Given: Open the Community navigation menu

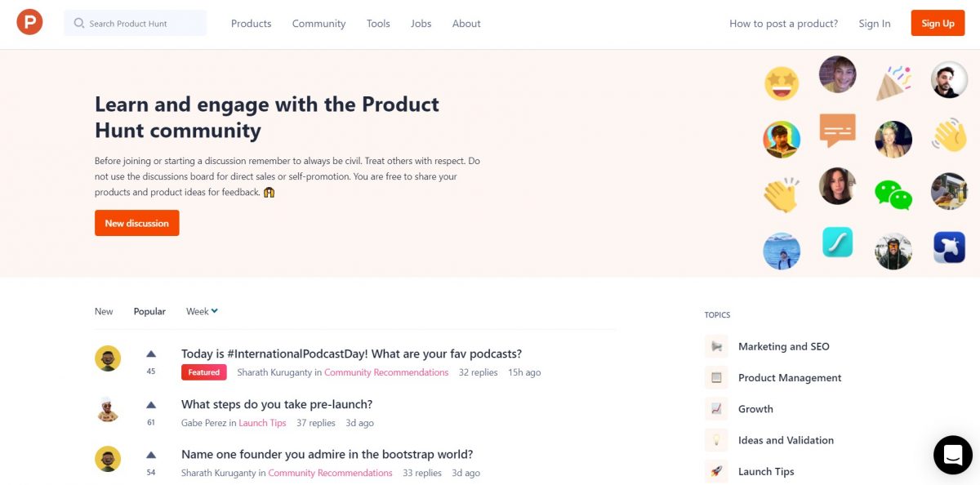Looking at the screenshot, I should pos(318,24).
